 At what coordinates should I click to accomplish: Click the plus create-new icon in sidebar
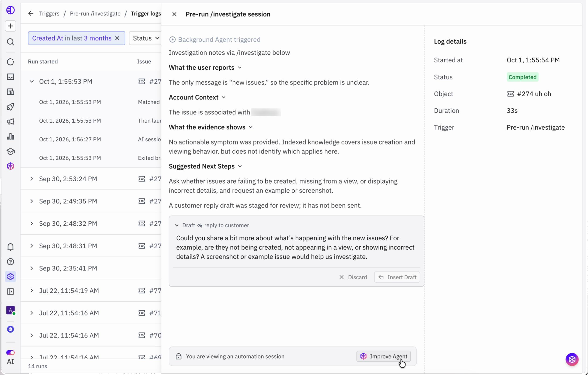pyautogui.click(x=10, y=26)
